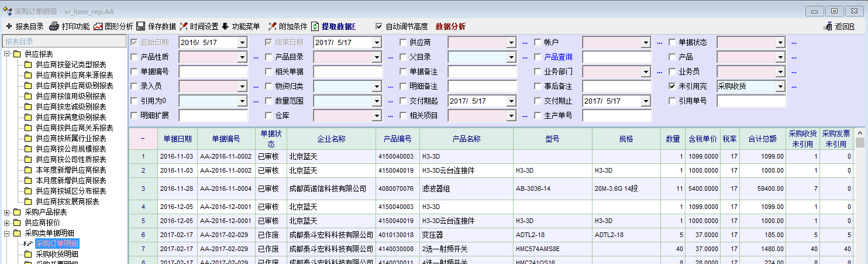Click the 保存数据 save icon

pyautogui.click(x=141, y=26)
